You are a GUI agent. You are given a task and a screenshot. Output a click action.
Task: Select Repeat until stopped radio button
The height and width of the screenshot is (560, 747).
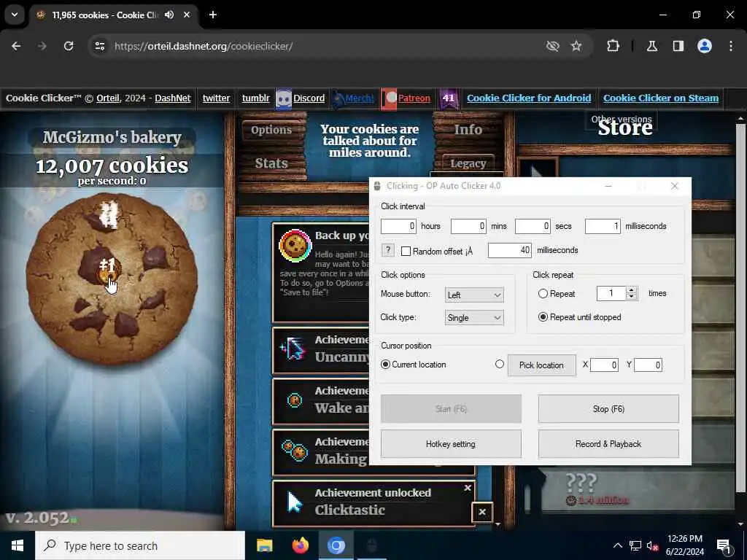[x=543, y=317]
